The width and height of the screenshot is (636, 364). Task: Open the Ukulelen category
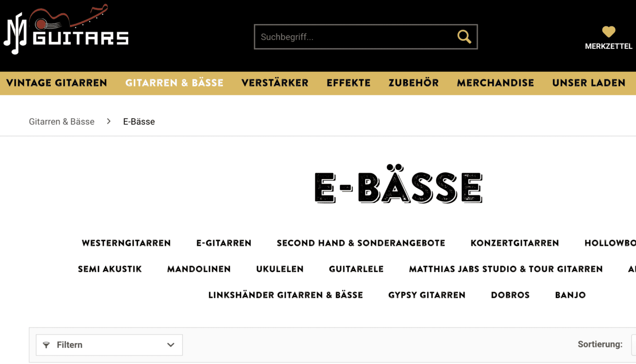click(280, 269)
